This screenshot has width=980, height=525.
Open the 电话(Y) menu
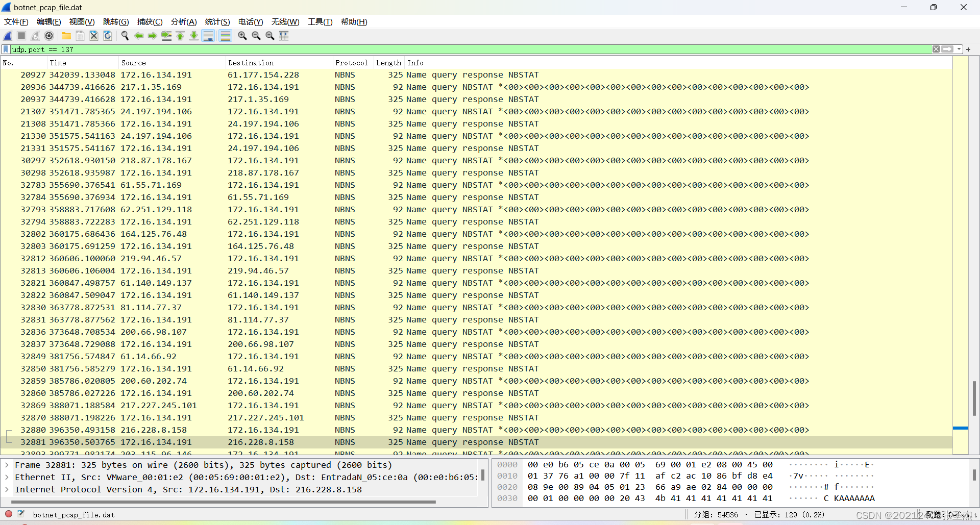[x=251, y=22]
